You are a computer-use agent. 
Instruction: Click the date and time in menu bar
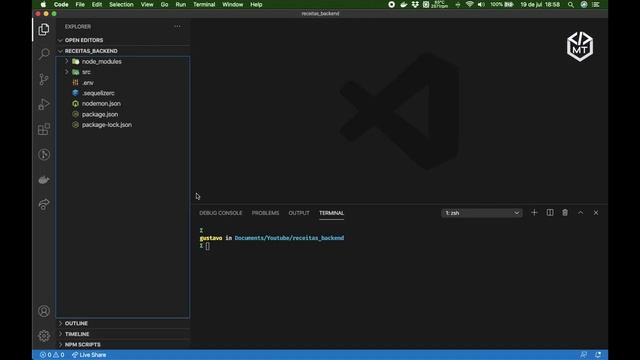(x=540, y=4)
